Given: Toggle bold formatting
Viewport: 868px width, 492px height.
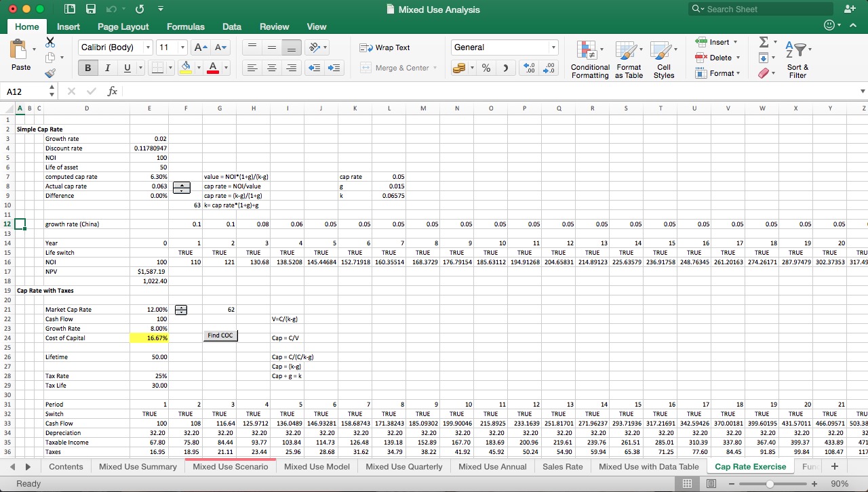Looking at the screenshot, I should coord(87,68).
